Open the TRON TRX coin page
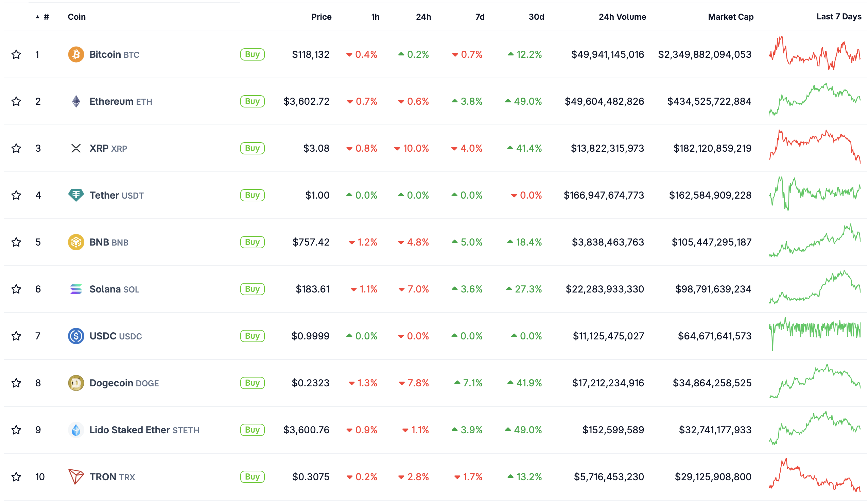The image size is (868, 502). click(x=112, y=476)
